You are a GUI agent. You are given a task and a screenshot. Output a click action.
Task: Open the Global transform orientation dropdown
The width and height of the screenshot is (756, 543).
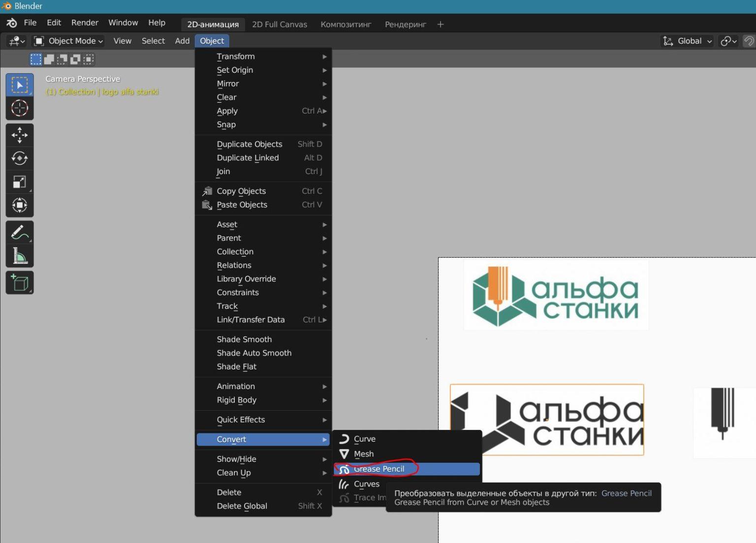(687, 41)
